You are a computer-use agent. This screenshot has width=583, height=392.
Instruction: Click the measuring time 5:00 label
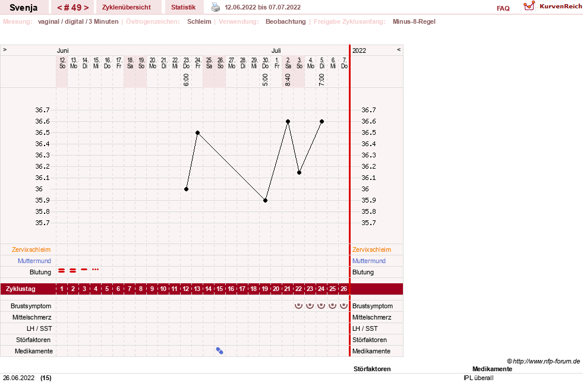265,80
